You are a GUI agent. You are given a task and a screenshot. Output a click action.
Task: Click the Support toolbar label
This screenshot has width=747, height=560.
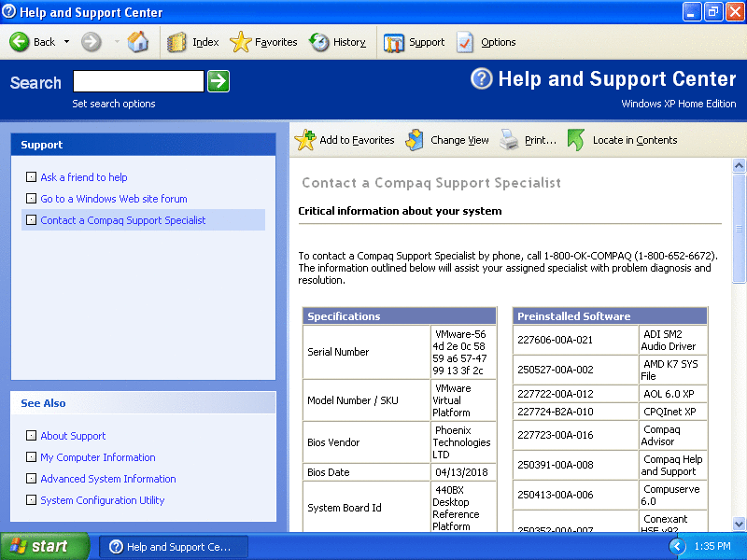coord(427,42)
